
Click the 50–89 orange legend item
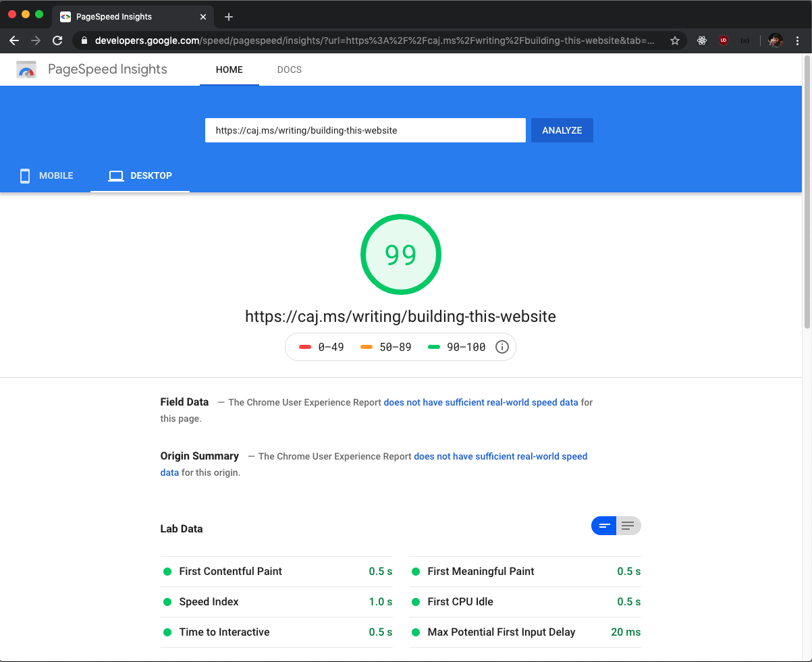[x=386, y=347]
